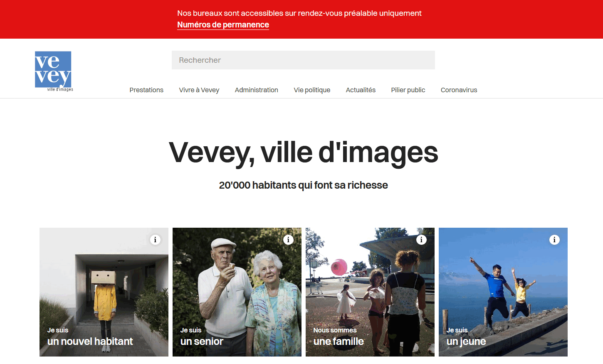Open the 'une famille' photo card
This screenshot has width=603, height=364.
coord(370,292)
